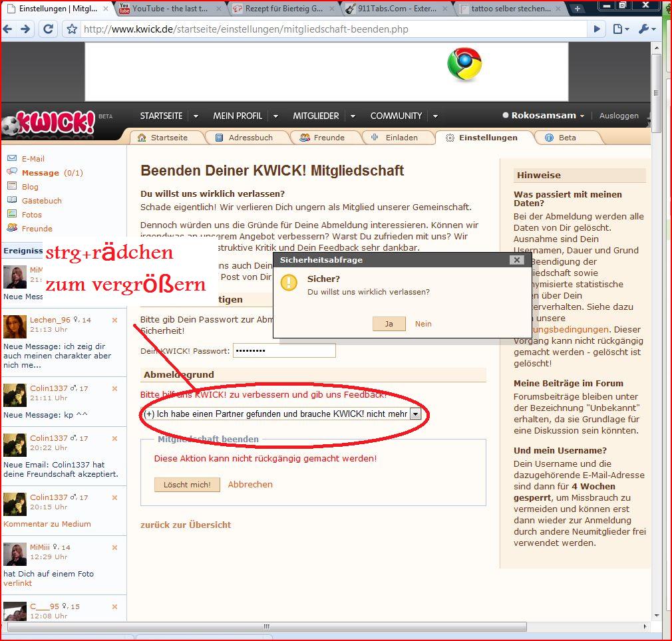Open the Abmeldegrund reason dropdown

tap(415, 414)
